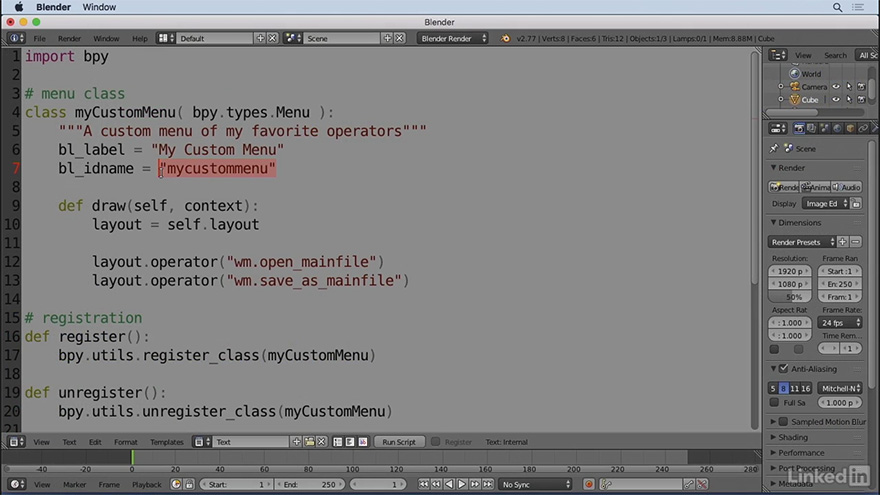Click the 50% resolution percentage slider
The image size is (880, 495).
pyautogui.click(x=790, y=297)
